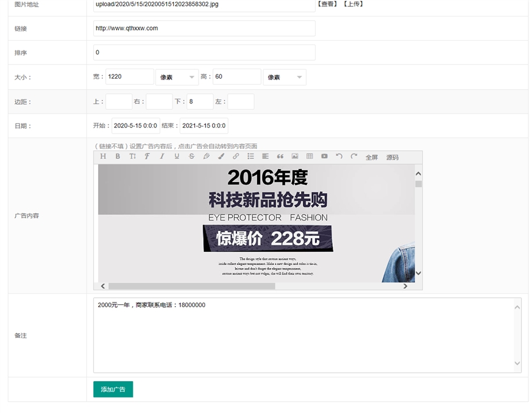This screenshot has height=413, width=532.
Task: Open width unit 像素 dropdown
Action: 177,77
